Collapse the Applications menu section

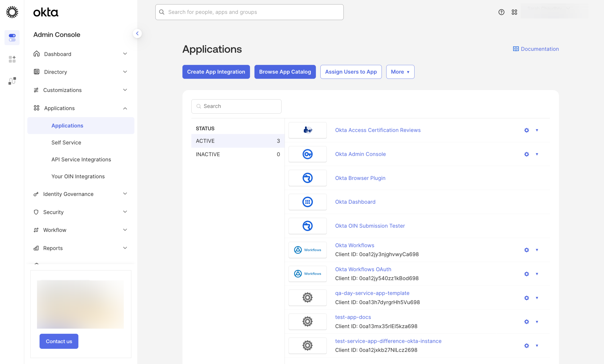pyautogui.click(x=81, y=108)
